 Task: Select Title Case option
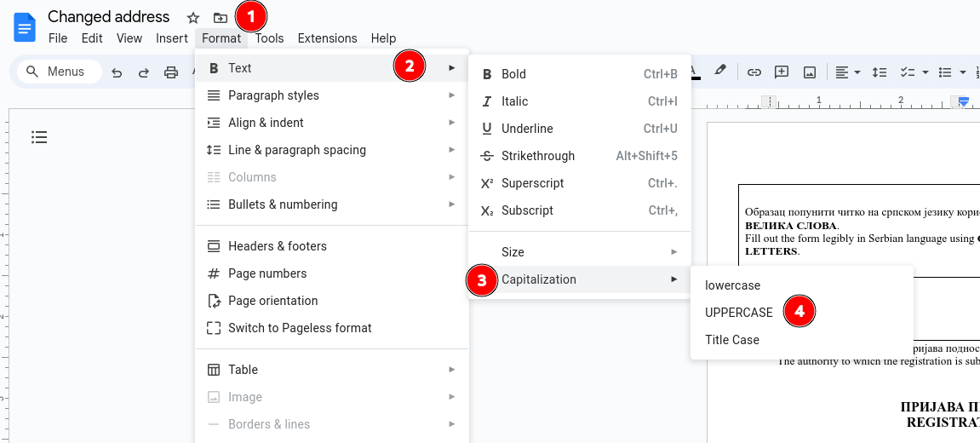point(731,340)
